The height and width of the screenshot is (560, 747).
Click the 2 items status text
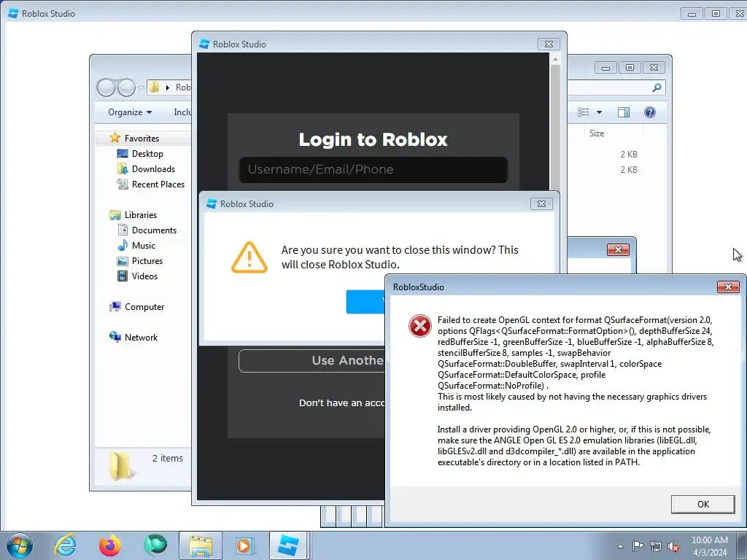coord(168,458)
